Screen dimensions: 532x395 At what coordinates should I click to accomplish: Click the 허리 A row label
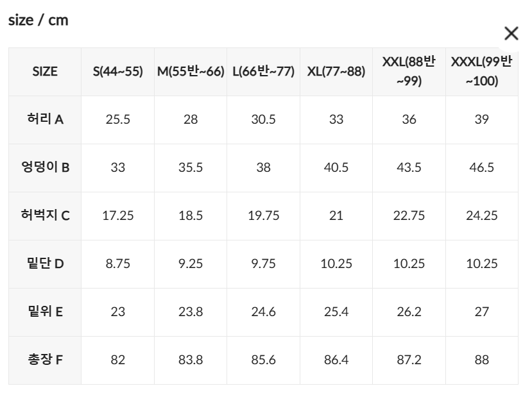(45, 119)
